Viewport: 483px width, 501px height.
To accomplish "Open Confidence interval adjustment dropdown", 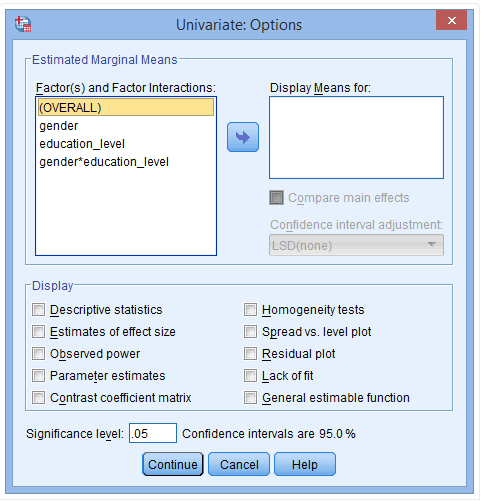I will coord(356,245).
